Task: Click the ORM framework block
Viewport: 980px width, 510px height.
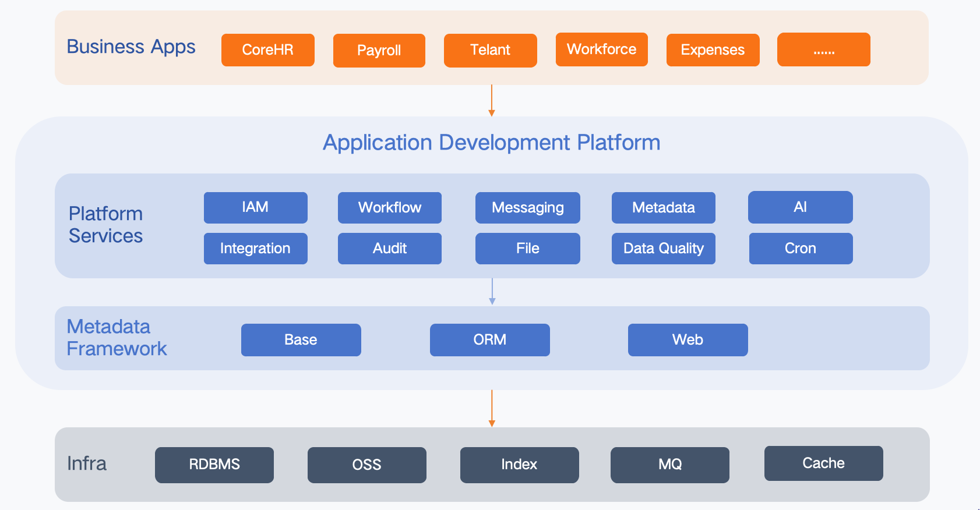Action: click(x=489, y=340)
